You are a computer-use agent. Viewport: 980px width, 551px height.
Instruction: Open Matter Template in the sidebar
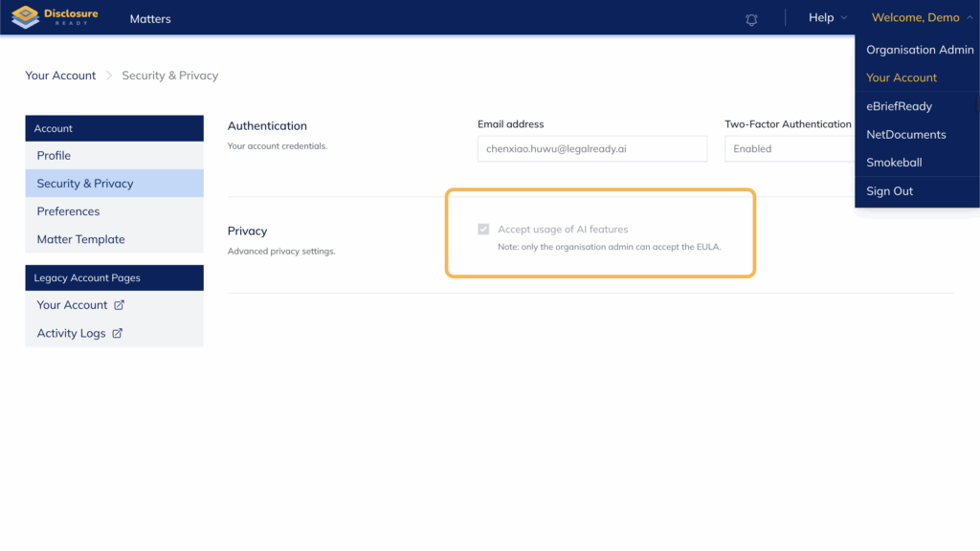pos(80,239)
